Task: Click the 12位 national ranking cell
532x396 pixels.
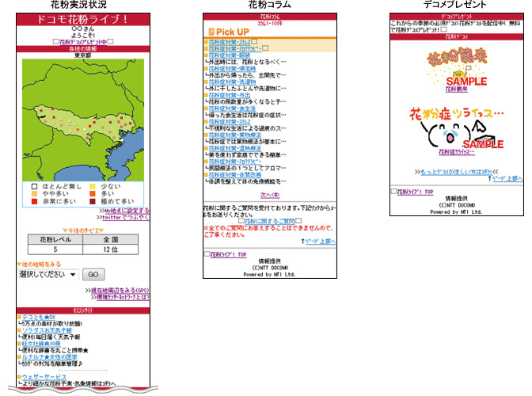Action: coord(111,249)
